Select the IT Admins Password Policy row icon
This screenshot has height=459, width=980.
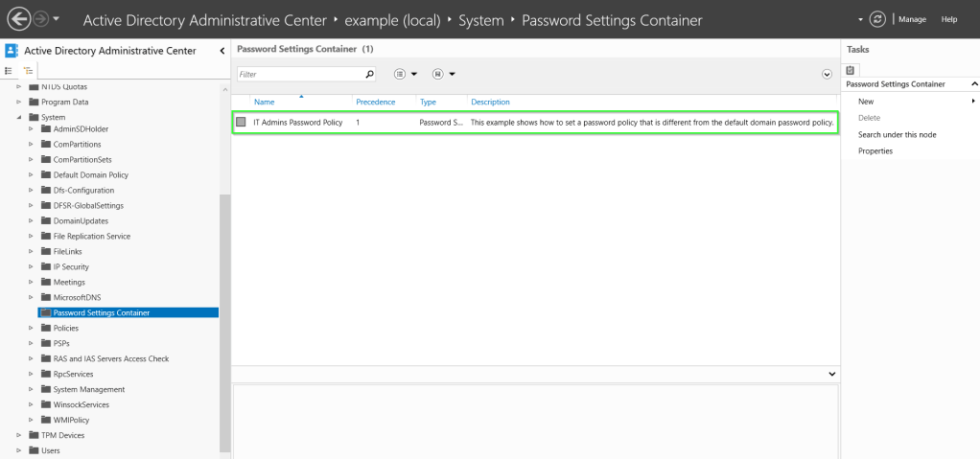click(x=241, y=123)
